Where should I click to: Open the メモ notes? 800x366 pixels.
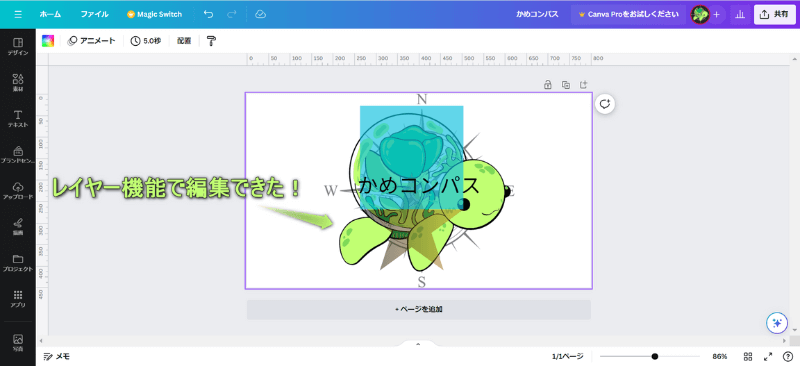57,356
